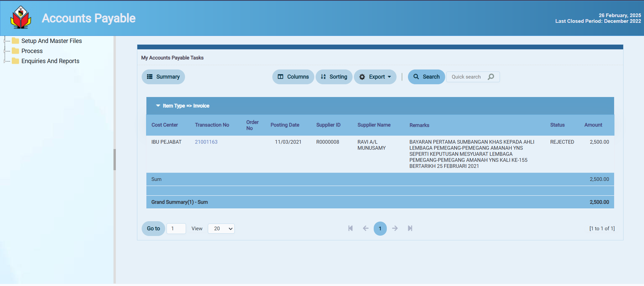Open the Columns chooser
This screenshot has height=286, width=644.
[x=293, y=77]
